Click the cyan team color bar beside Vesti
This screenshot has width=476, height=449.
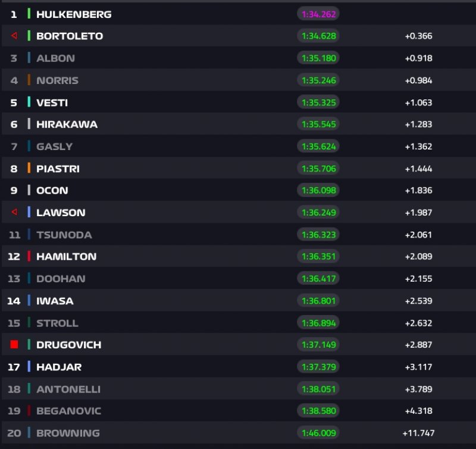pos(29,102)
